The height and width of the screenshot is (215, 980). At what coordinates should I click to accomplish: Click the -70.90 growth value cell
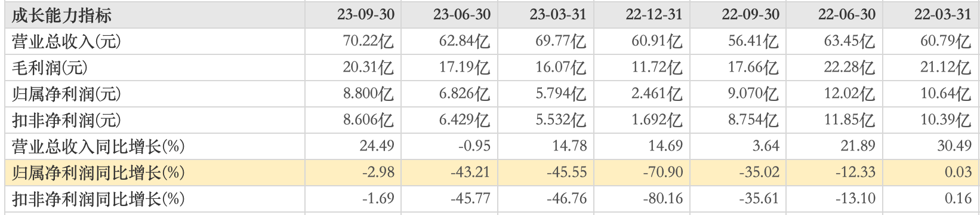[x=663, y=172]
